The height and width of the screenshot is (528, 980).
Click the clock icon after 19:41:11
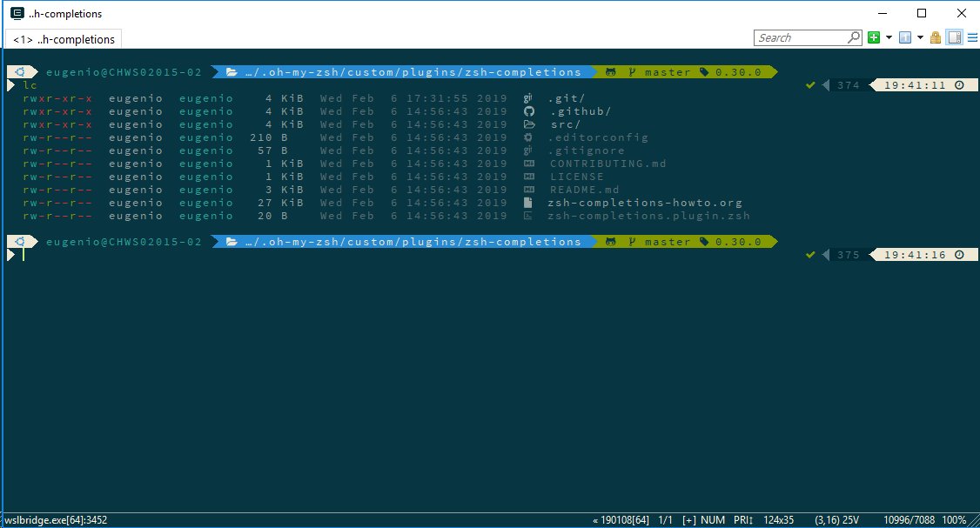(x=959, y=85)
